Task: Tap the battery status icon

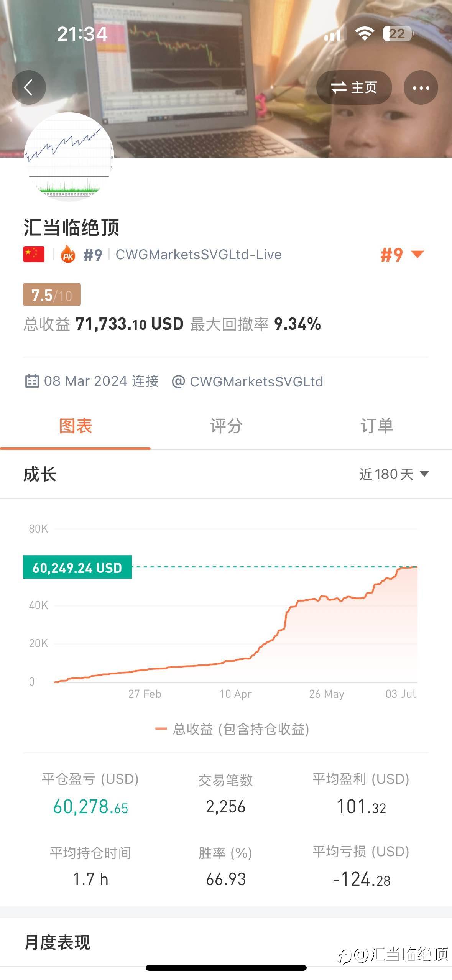Action: click(398, 34)
